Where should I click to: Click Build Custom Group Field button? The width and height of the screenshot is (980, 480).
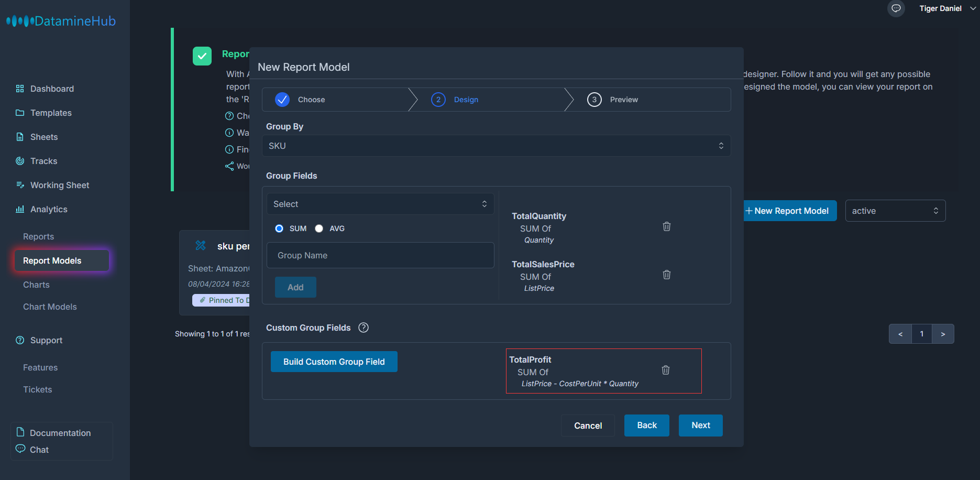pyautogui.click(x=334, y=362)
